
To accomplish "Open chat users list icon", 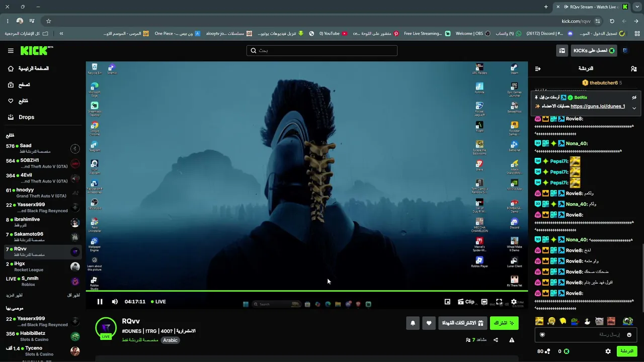I will click(633, 68).
